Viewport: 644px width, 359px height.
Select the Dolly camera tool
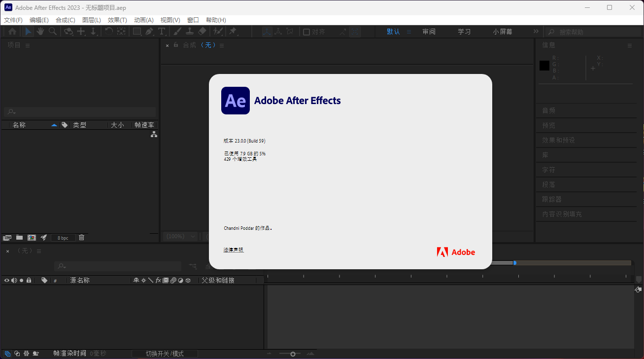[x=93, y=32]
